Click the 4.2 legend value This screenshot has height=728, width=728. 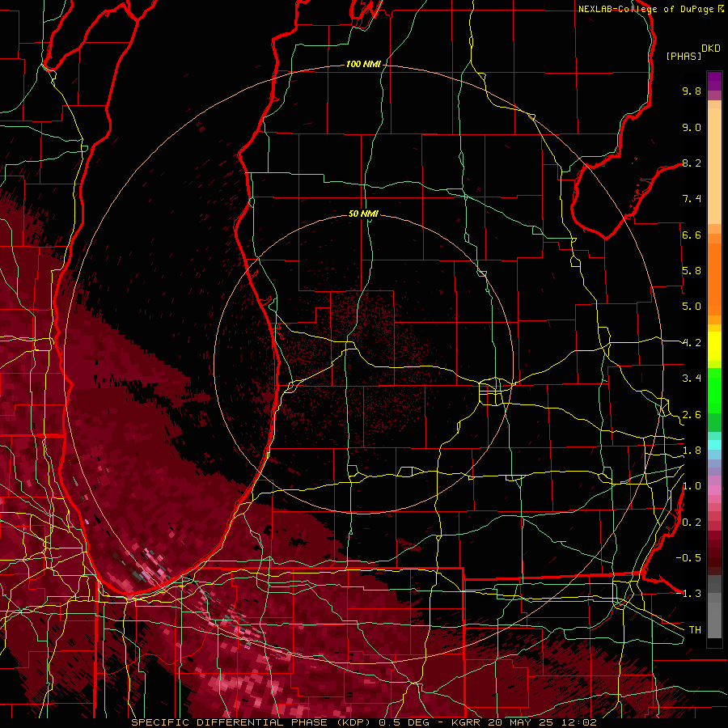pos(692,343)
